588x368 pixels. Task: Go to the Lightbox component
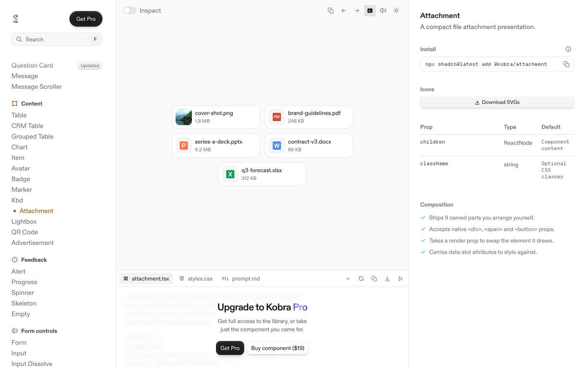(24, 222)
